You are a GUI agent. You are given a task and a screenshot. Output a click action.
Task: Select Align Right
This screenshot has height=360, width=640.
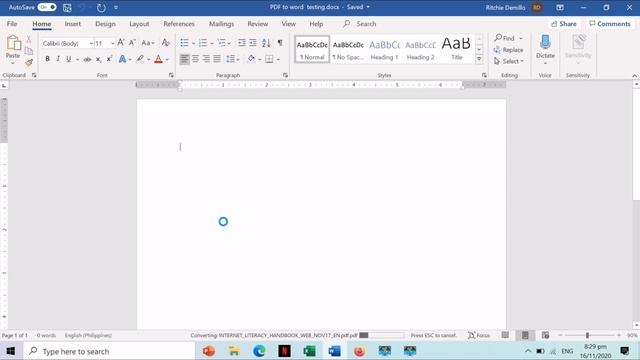(206, 59)
